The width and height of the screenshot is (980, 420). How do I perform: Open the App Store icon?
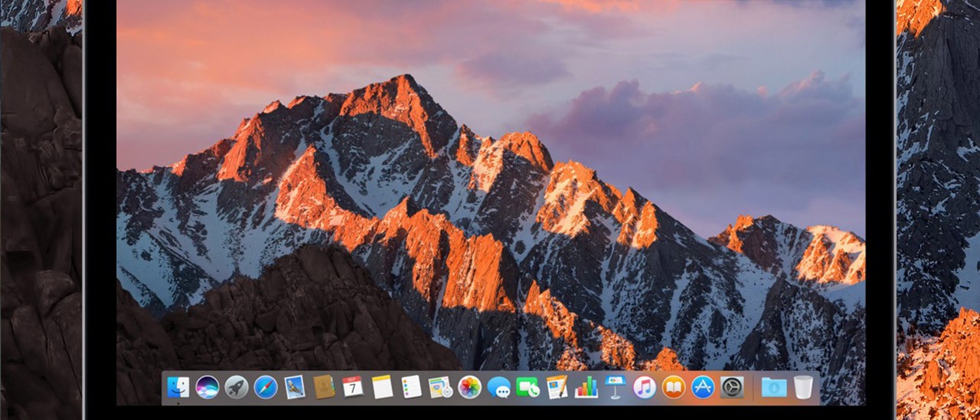[x=702, y=387]
